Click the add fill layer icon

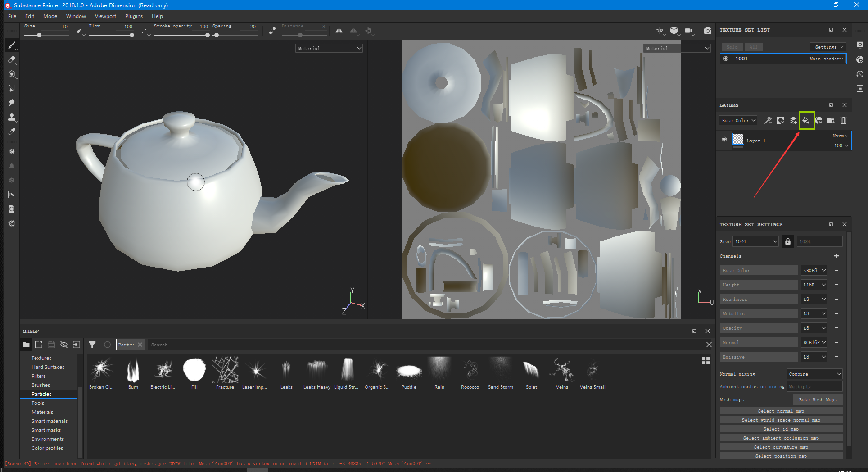806,120
